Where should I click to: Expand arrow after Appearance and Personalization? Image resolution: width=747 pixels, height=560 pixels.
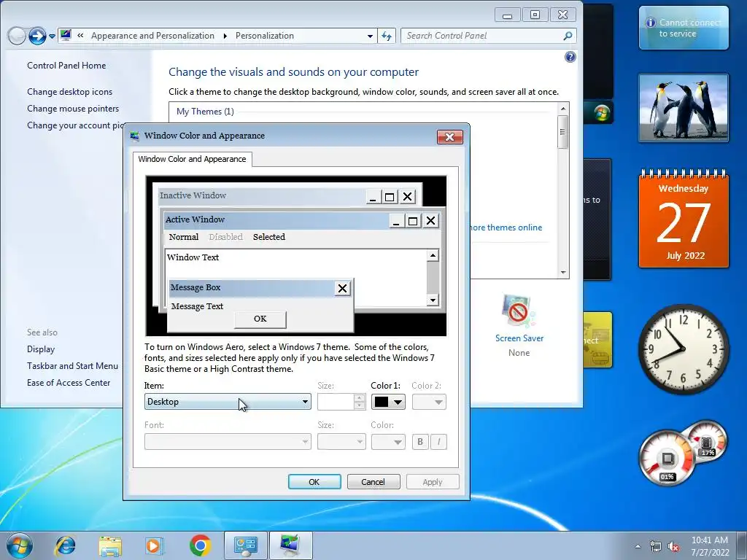pyautogui.click(x=225, y=36)
